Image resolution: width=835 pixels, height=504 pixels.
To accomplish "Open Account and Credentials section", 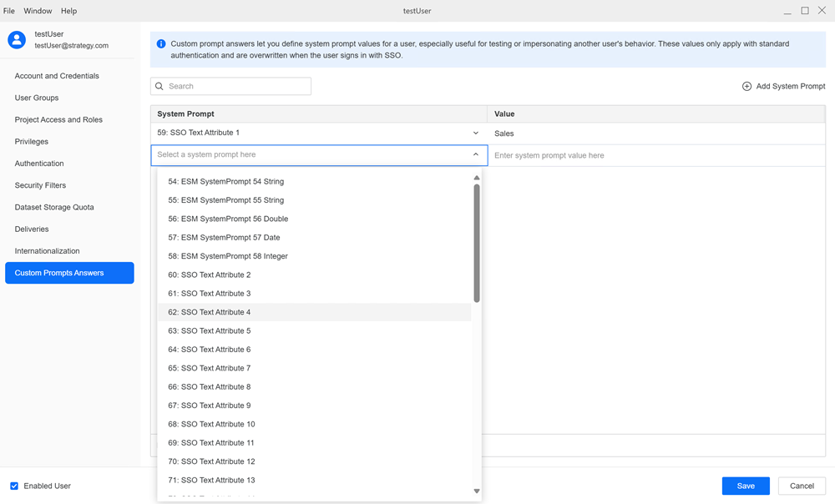I will (x=57, y=76).
